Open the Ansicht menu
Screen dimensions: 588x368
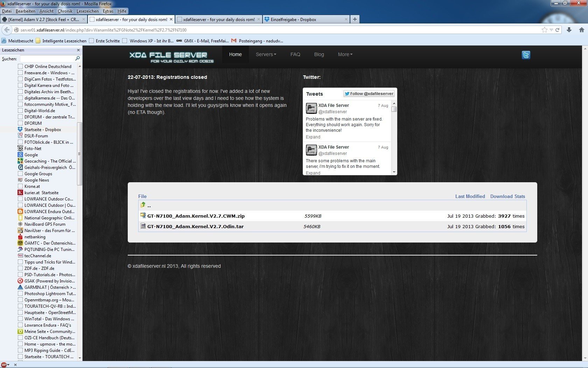pyautogui.click(x=47, y=11)
